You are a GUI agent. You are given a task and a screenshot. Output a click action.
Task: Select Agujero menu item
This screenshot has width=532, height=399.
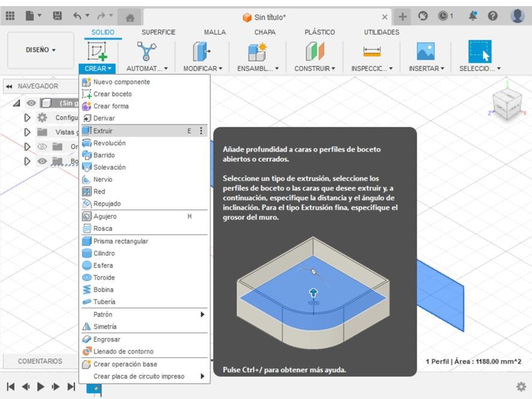(x=144, y=216)
